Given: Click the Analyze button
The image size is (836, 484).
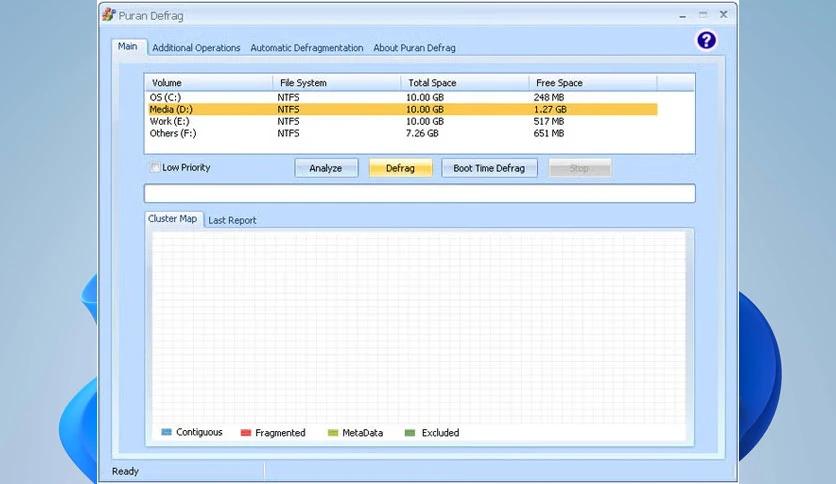Looking at the screenshot, I should pos(326,168).
